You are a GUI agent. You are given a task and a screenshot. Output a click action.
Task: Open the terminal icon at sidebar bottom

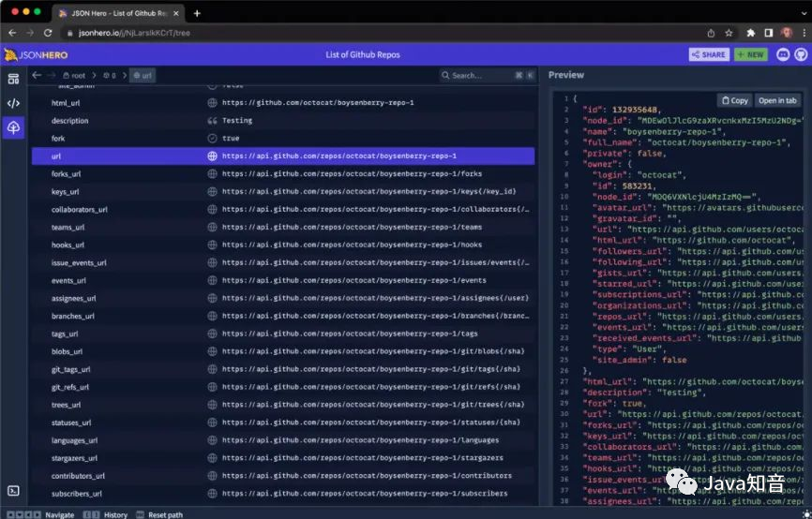click(x=13, y=491)
